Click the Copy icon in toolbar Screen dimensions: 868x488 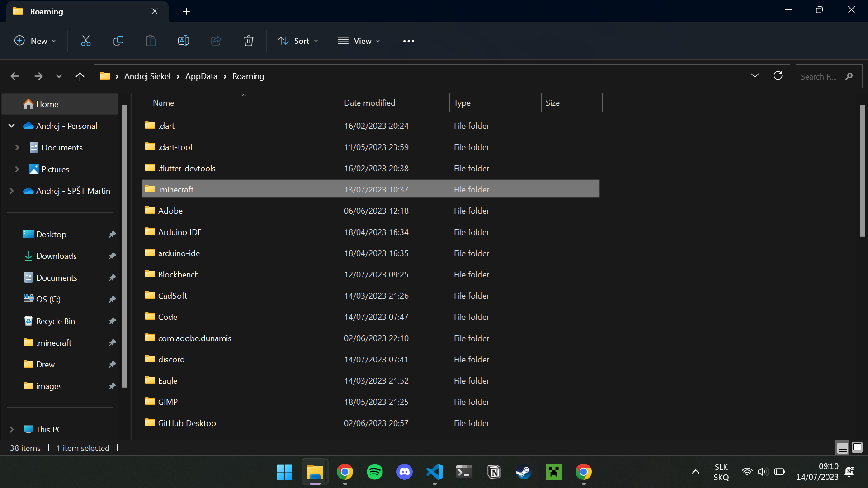point(118,41)
